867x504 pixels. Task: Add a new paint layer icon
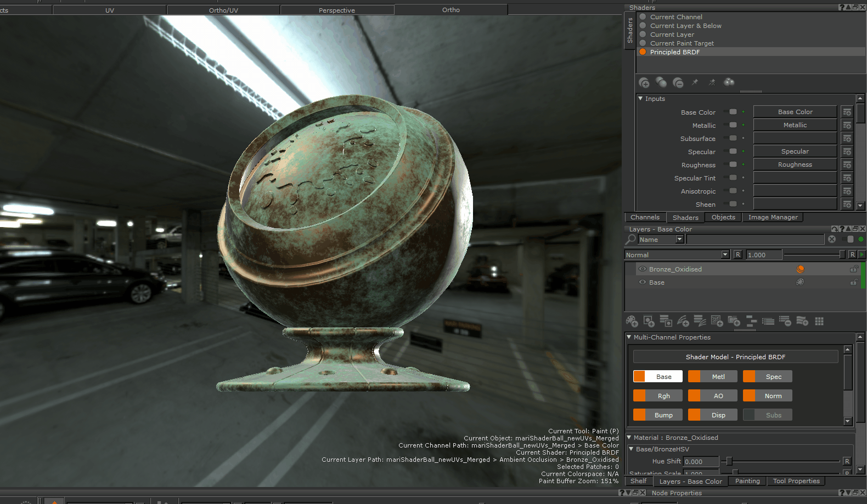pos(632,321)
